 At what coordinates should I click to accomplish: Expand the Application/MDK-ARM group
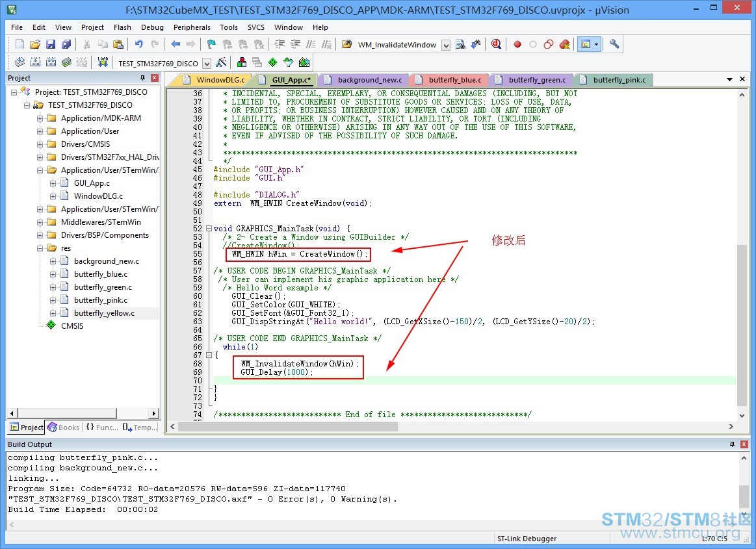pos(40,118)
